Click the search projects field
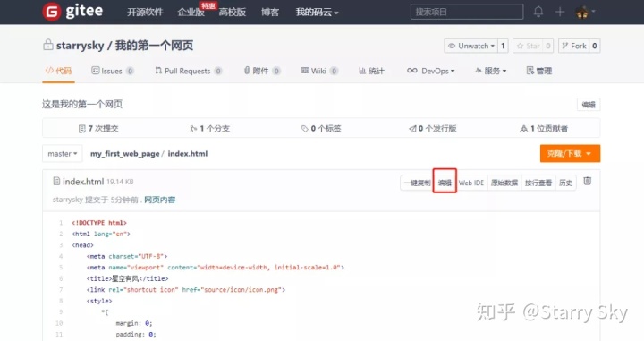 pos(467,12)
